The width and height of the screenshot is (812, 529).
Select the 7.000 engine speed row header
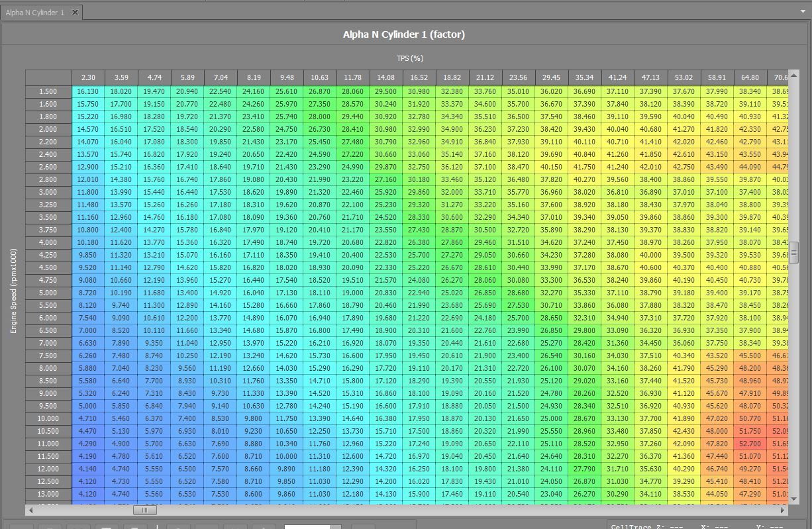tap(48, 343)
